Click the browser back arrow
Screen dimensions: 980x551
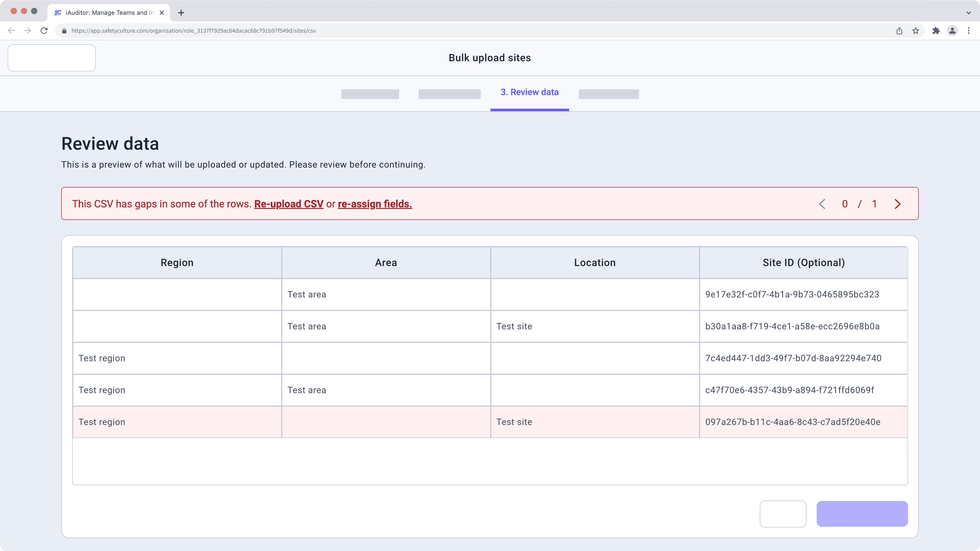point(11,30)
